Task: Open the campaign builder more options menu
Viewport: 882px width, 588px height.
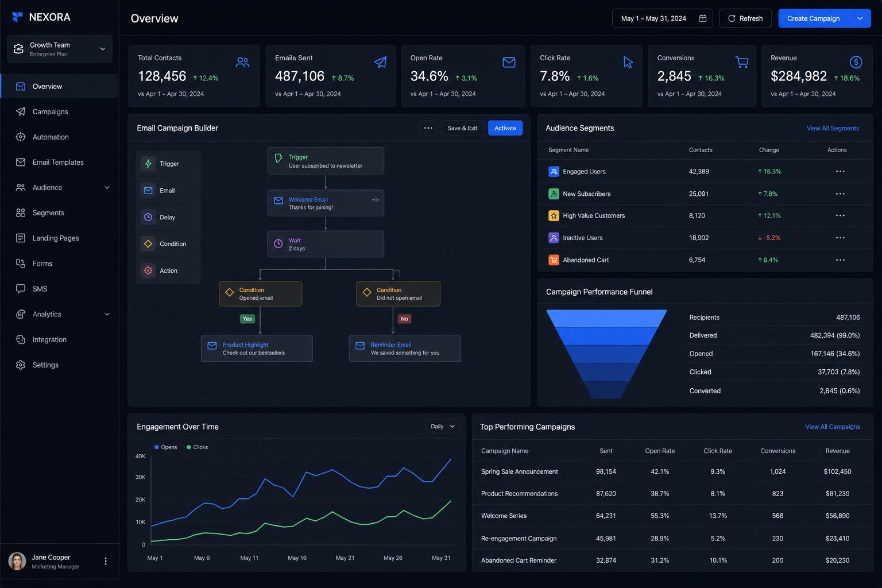Action: (x=428, y=128)
